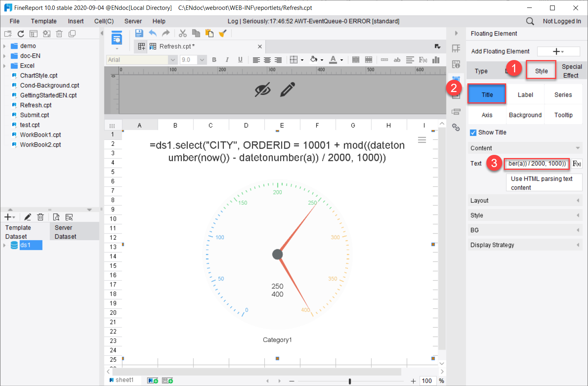Screen dimensions: 588x386
Task: Click the Undo arrow icon
Action: click(153, 33)
